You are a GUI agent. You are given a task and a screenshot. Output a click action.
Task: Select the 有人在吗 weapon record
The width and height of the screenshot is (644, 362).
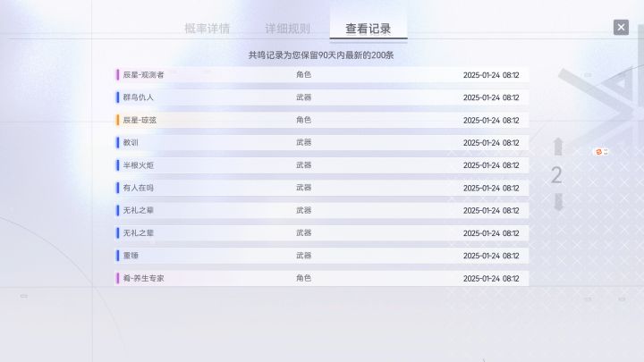click(322, 188)
